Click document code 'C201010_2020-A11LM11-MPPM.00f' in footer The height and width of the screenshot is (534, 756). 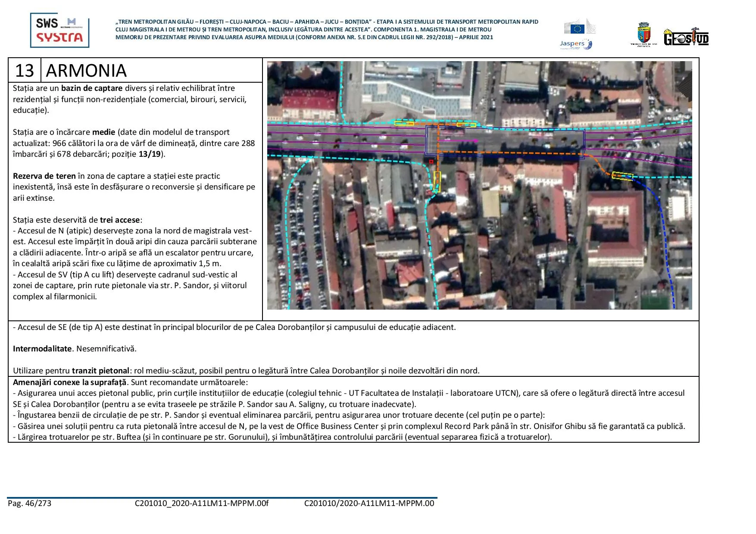click(201, 503)
